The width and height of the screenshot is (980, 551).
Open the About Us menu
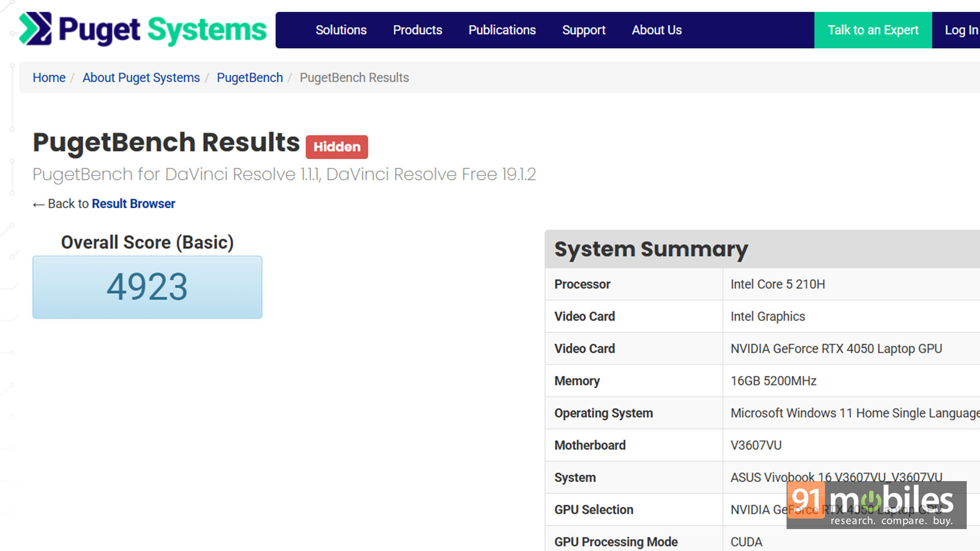pyautogui.click(x=657, y=30)
